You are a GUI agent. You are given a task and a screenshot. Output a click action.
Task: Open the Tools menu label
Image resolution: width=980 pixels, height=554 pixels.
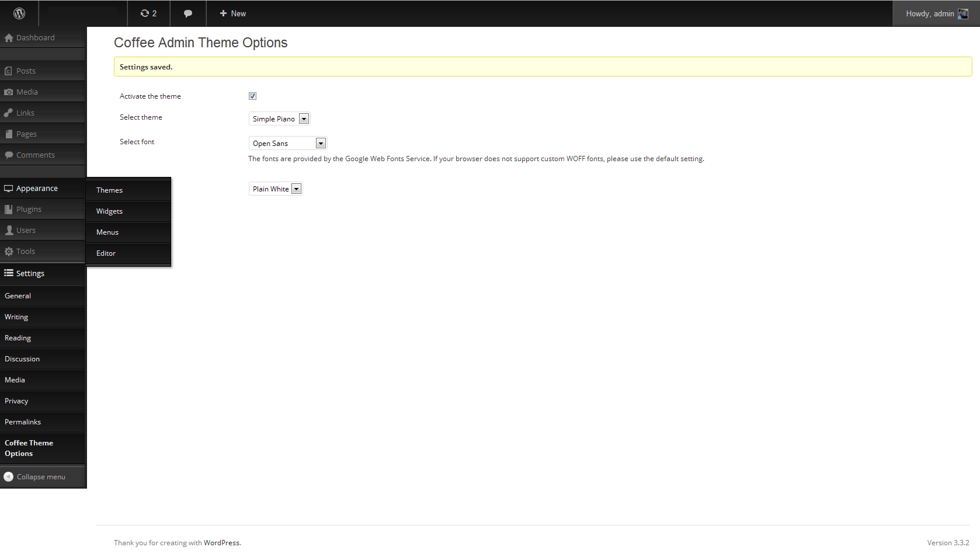pos(26,252)
